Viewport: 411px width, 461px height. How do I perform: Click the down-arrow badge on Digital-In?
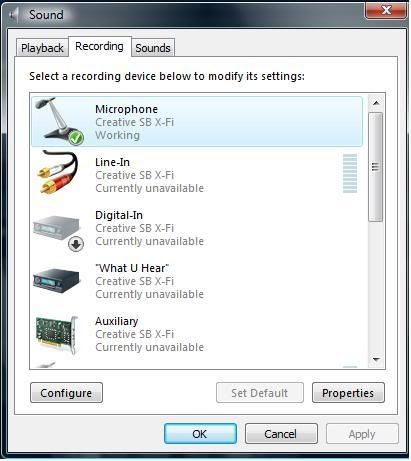pos(76,244)
